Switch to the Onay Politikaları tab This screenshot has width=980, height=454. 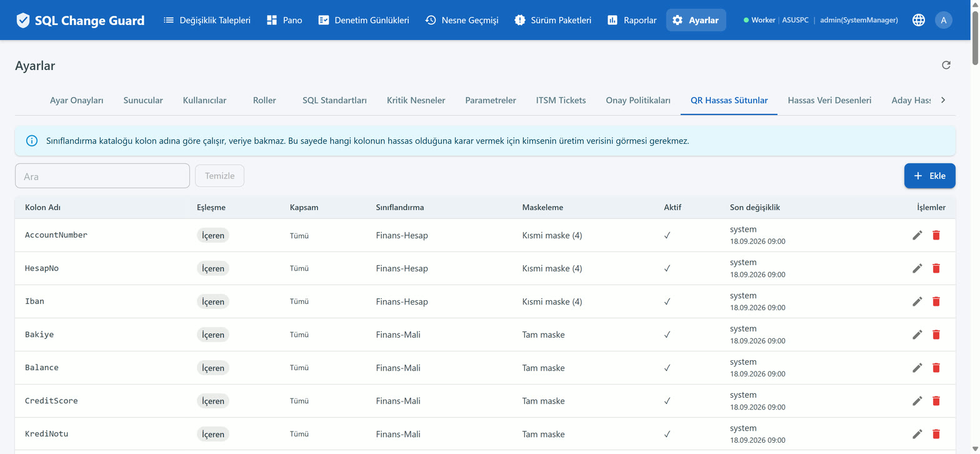(x=638, y=100)
